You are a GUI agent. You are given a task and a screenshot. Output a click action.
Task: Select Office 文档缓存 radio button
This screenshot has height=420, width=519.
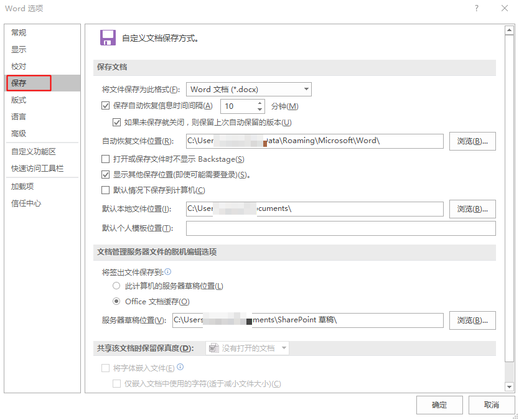click(x=116, y=302)
